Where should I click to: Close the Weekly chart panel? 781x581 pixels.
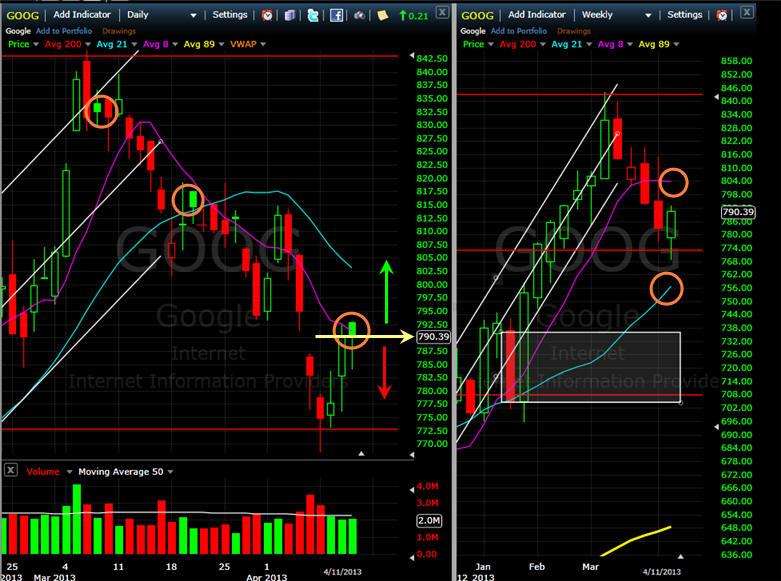[747, 12]
